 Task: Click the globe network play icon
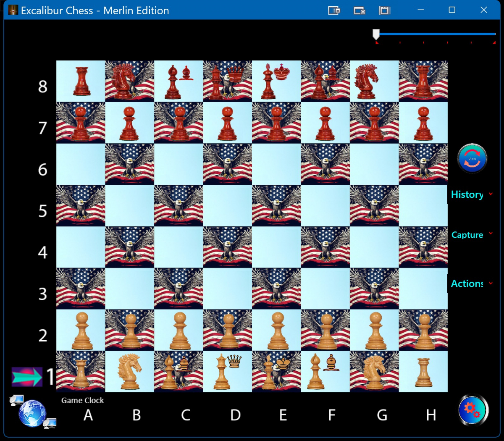point(32,413)
